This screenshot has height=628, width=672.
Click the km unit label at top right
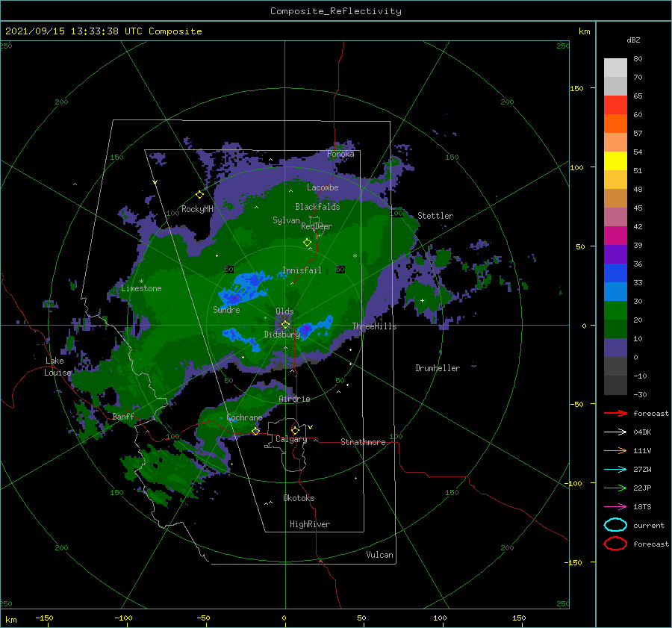coord(585,31)
